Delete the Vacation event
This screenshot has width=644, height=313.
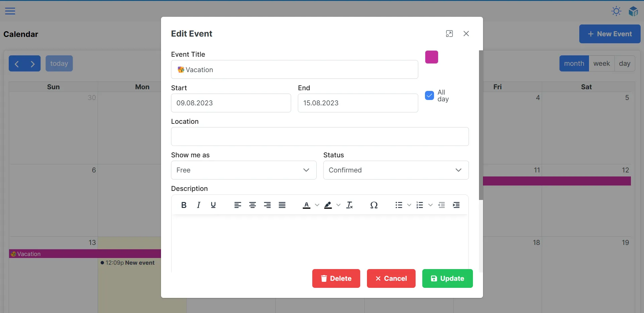click(x=336, y=278)
